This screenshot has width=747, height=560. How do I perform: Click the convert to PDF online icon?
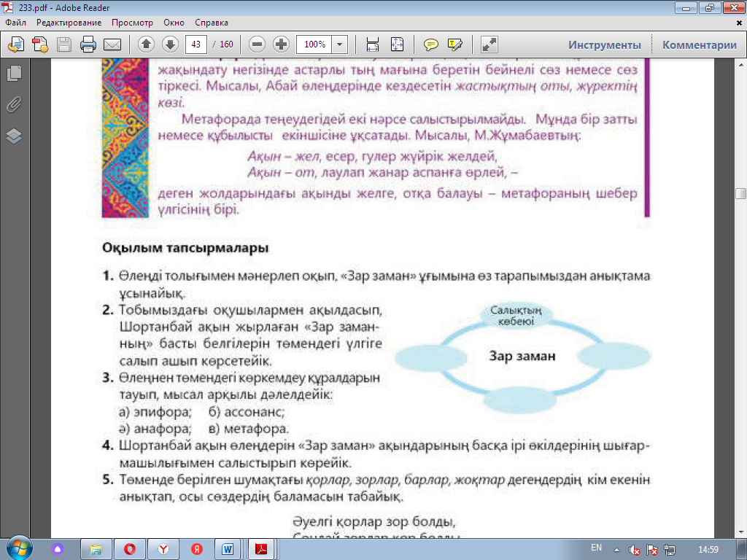(16, 44)
